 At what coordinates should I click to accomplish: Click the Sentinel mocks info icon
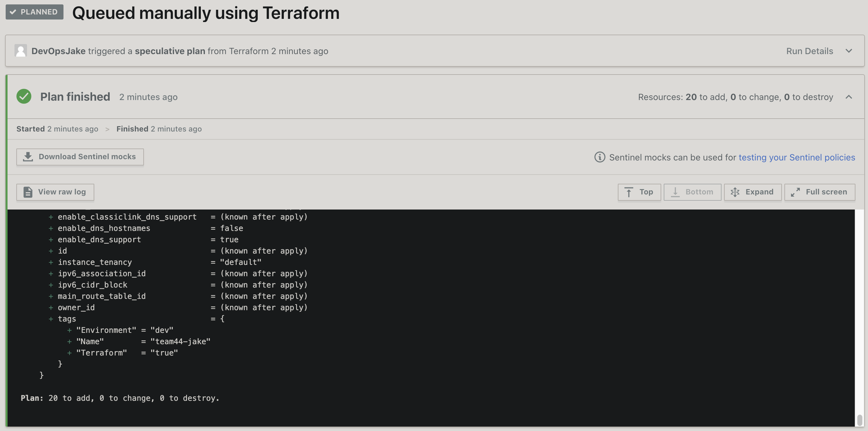click(599, 157)
